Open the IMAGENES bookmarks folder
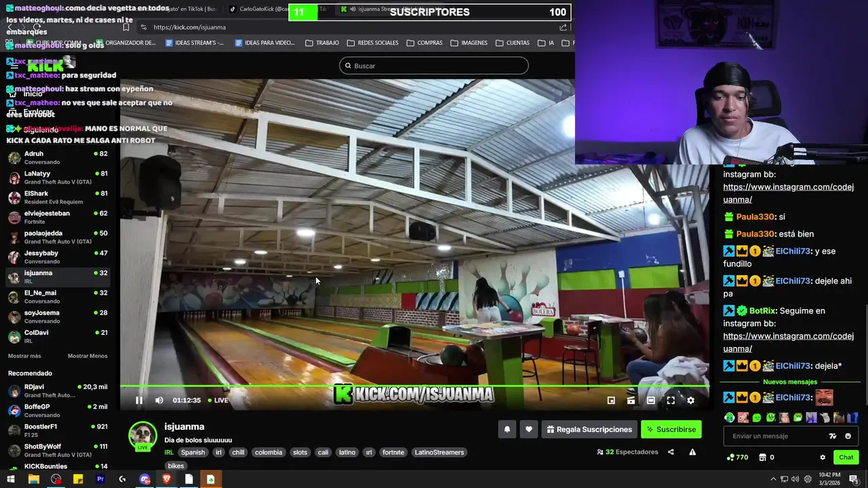The height and width of the screenshot is (488, 868). point(469,43)
